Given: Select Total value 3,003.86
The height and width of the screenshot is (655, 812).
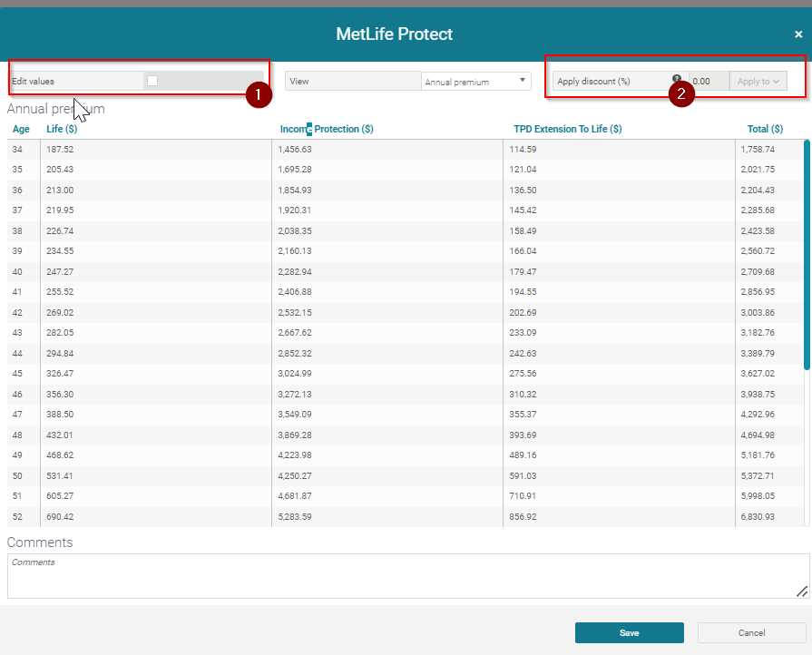Looking at the screenshot, I should coord(758,313).
